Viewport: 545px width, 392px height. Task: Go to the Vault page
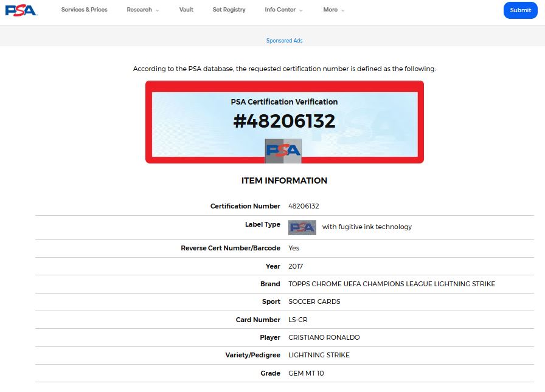186,10
